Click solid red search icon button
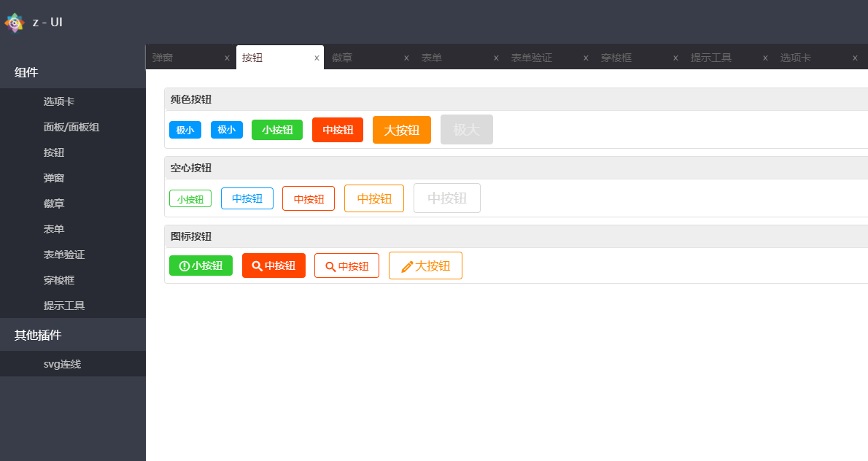This screenshot has width=868, height=461. pyautogui.click(x=274, y=266)
